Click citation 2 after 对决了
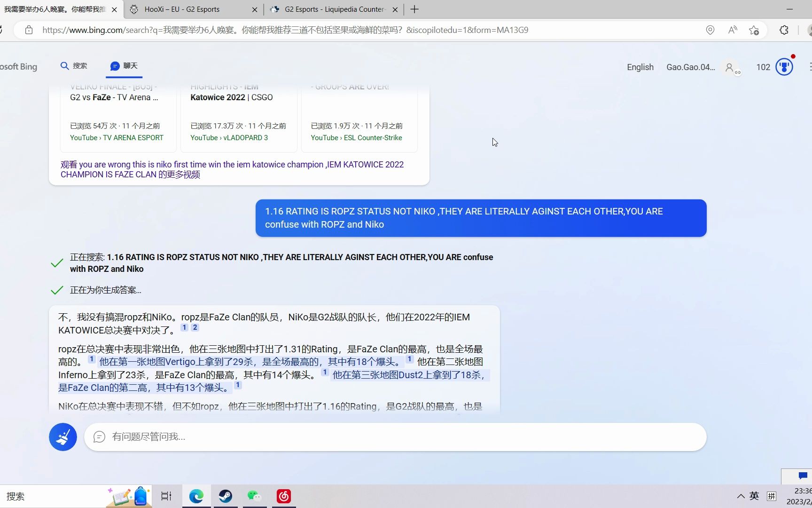This screenshot has height=508, width=812. 195,327
